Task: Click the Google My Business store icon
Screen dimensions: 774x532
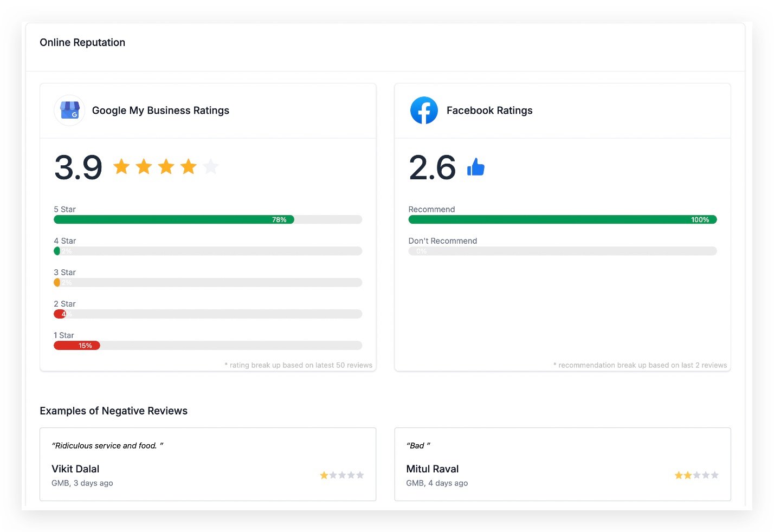Action: 69,111
